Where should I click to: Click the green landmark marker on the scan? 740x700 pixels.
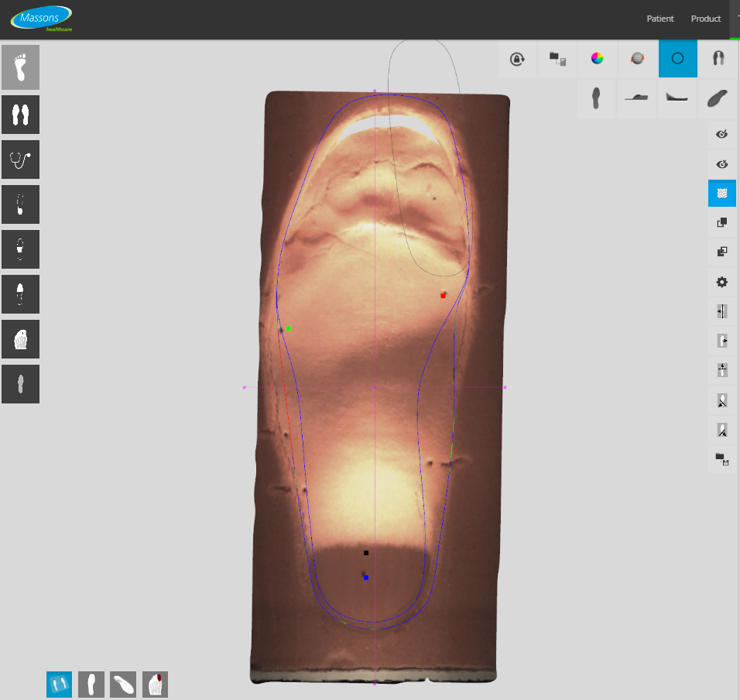coord(289,328)
